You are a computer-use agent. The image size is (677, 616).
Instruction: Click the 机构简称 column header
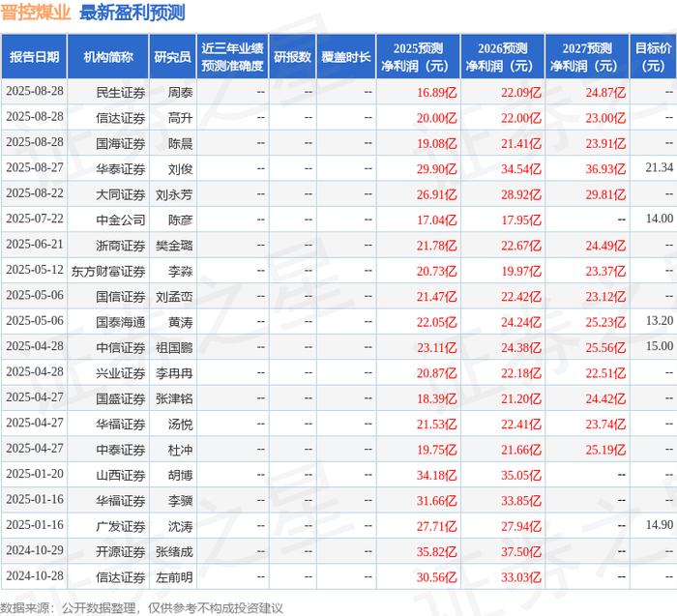pos(108,57)
